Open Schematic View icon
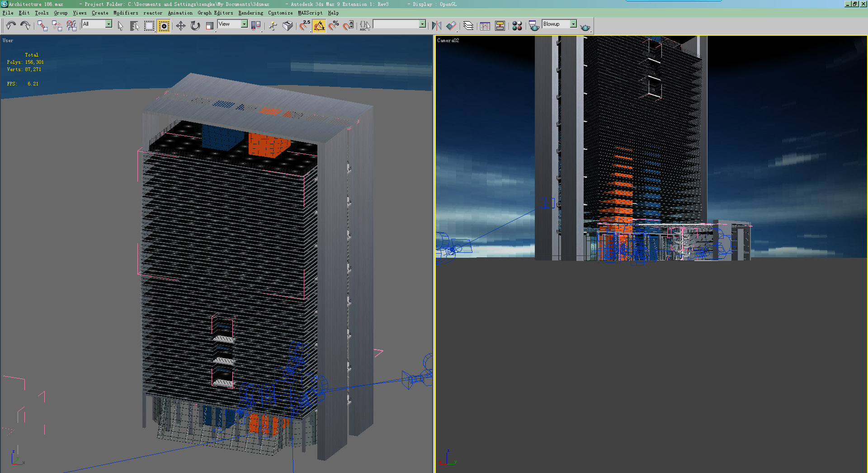Screen dimensions: 868x473 (500, 25)
